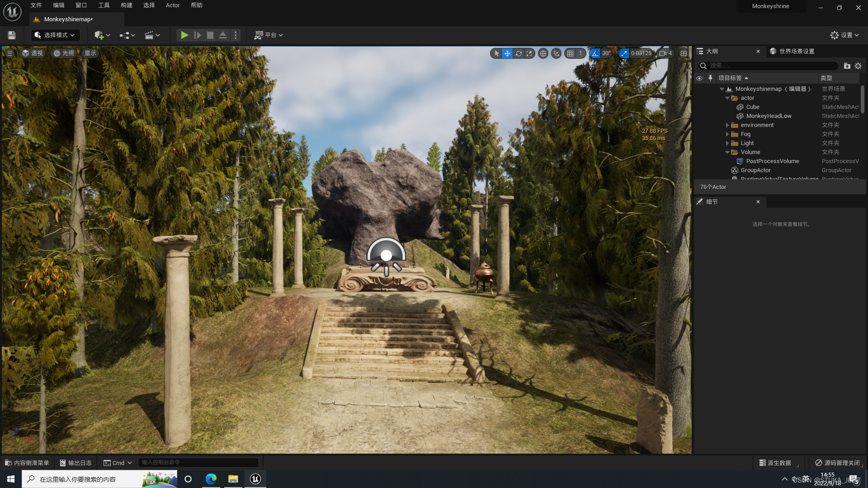Open the 文件 menu
The width and height of the screenshot is (868, 488).
click(x=36, y=5)
